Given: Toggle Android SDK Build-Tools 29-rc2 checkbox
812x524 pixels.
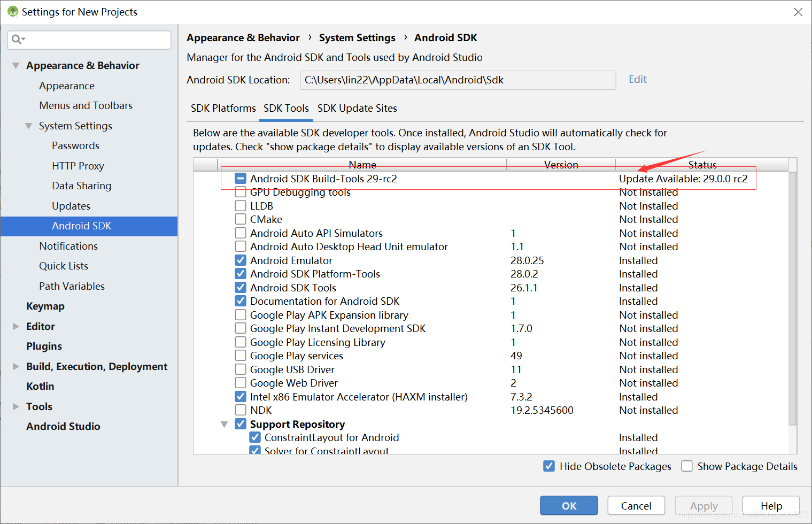Looking at the screenshot, I should 241,179.
